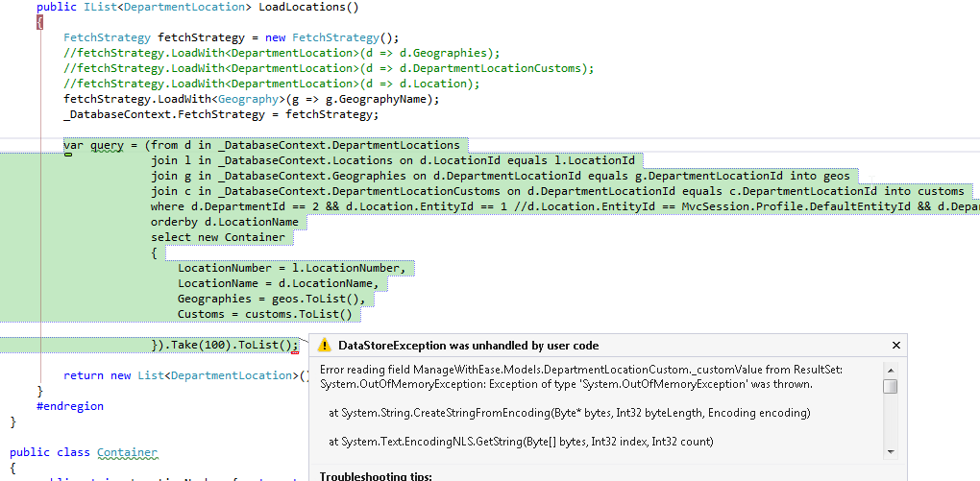
Task: Click the 'into customs' join line
Action: (557, 191)
